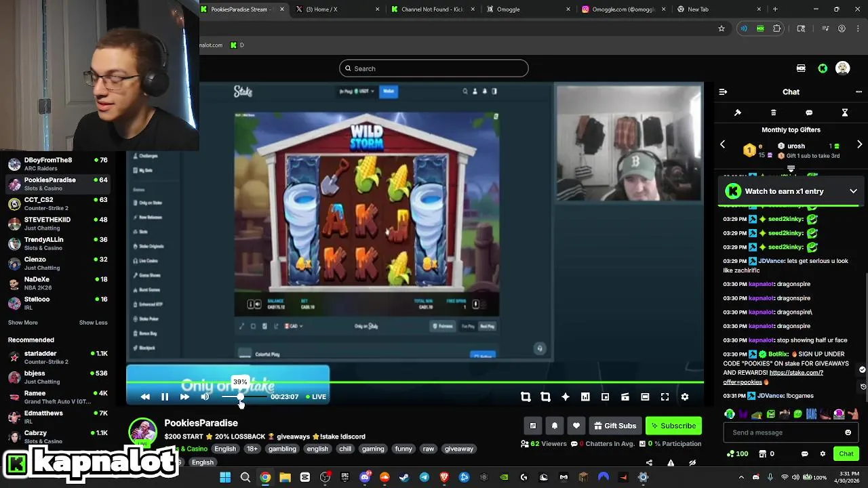Open the channel shop storefront icon
The width and height of the screenshot is (868, 488).
(x=763, y=453)
